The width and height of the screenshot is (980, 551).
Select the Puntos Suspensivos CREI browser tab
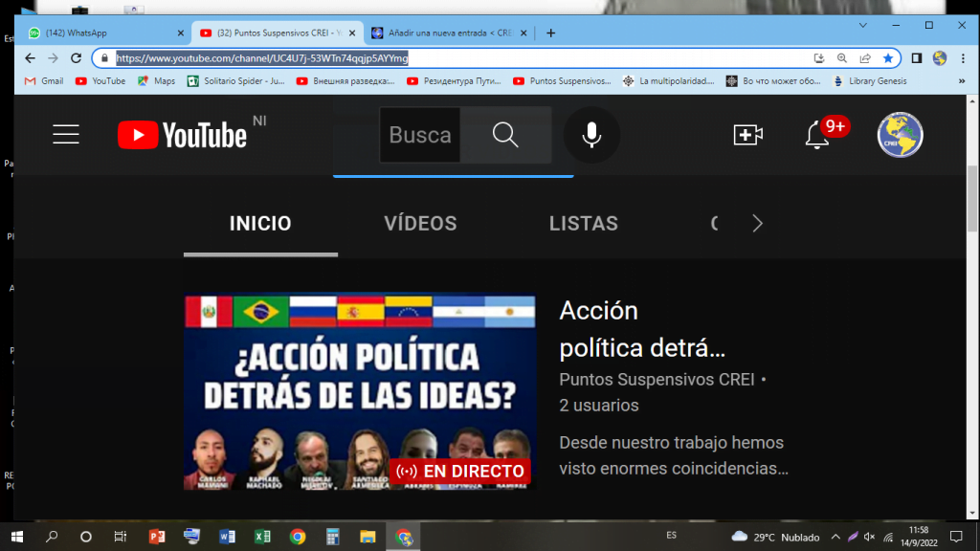coord(278,33)
